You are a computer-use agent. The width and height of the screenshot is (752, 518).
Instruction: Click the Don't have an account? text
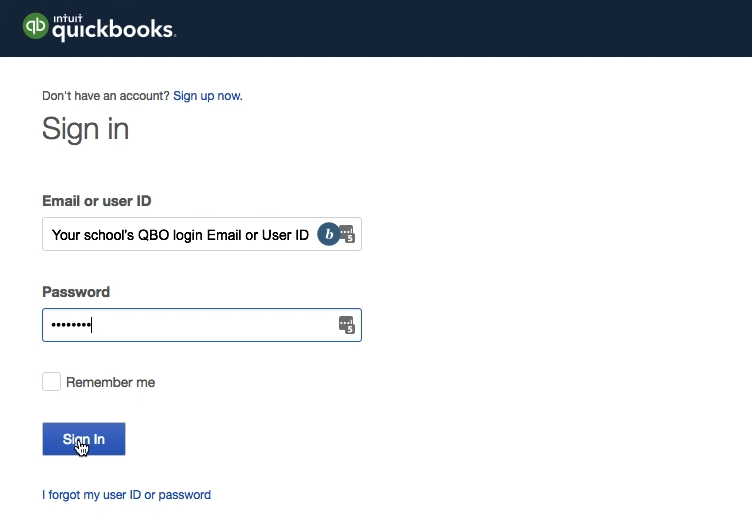[x=106, y=96]
